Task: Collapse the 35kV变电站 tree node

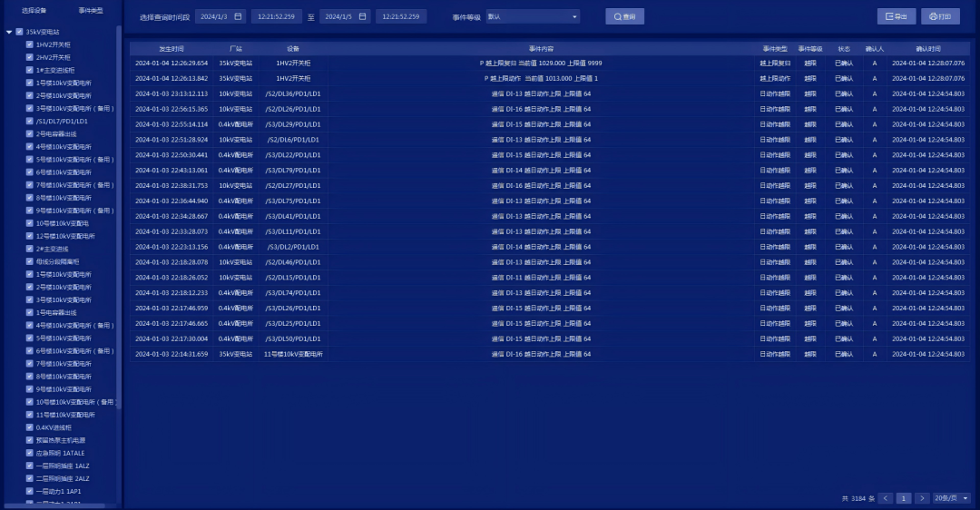Action: 9,32
